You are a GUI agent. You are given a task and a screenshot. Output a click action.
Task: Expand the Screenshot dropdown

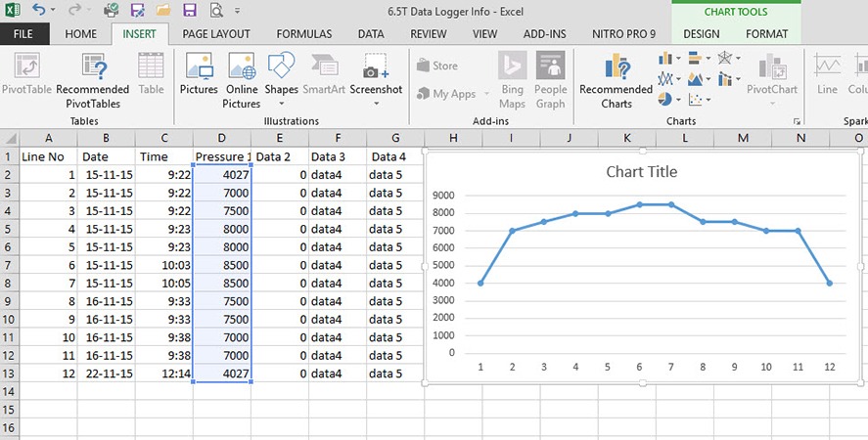pyautogui.click(x=376, y=102)
